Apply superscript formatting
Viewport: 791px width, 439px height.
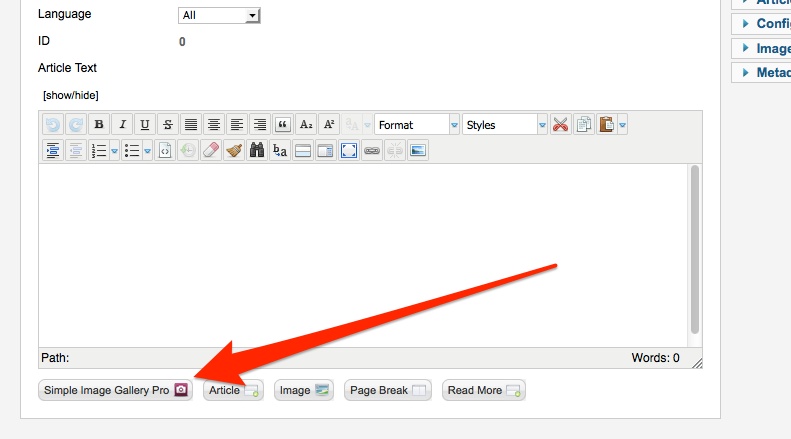329,125
